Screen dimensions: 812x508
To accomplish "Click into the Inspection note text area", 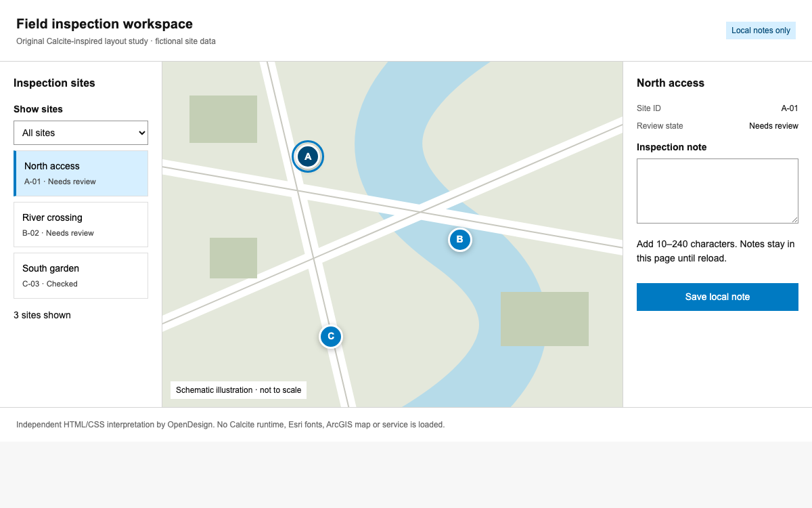I will click(x=717, y=191).
